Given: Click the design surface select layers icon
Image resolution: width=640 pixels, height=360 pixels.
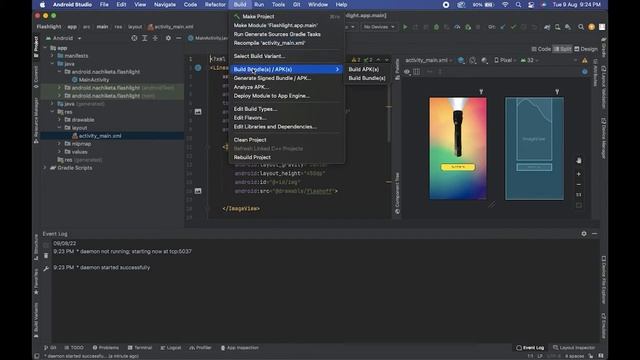Looking at the screenshot, I should pos(461,60).
